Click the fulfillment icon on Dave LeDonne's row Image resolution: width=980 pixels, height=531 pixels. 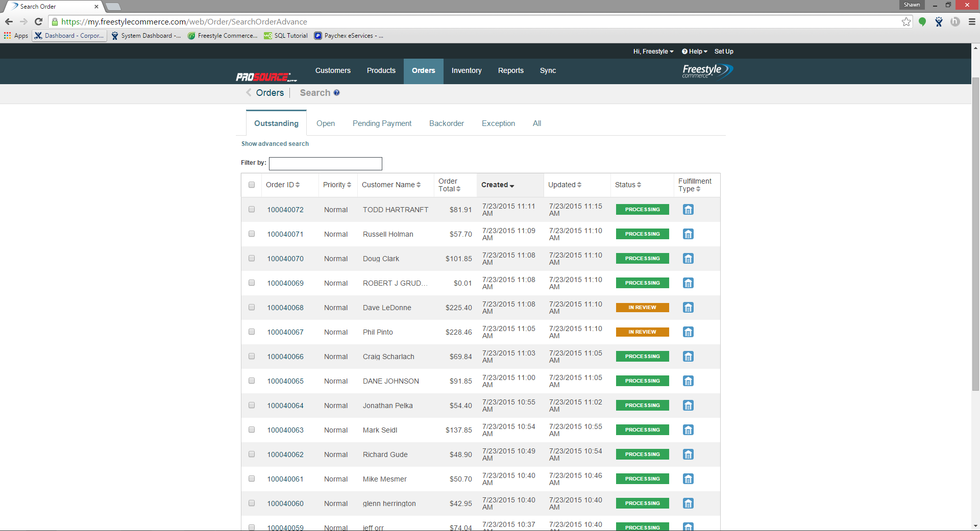tap(688, 307)
